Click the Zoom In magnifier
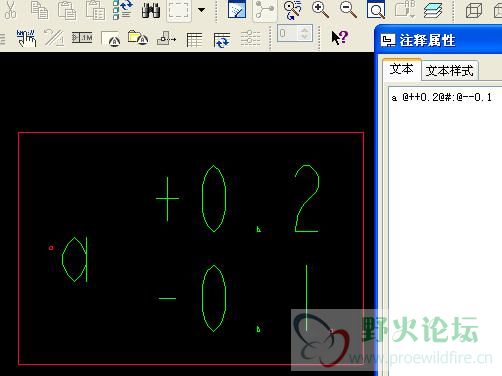The image size is (502, 376). click(320, 9)
